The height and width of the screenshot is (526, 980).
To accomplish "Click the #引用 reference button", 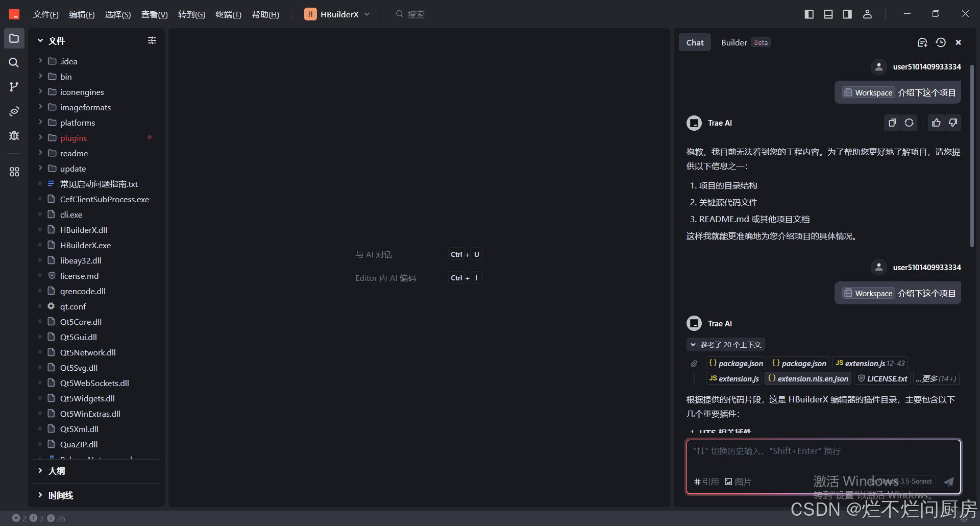I will point(706,482).
